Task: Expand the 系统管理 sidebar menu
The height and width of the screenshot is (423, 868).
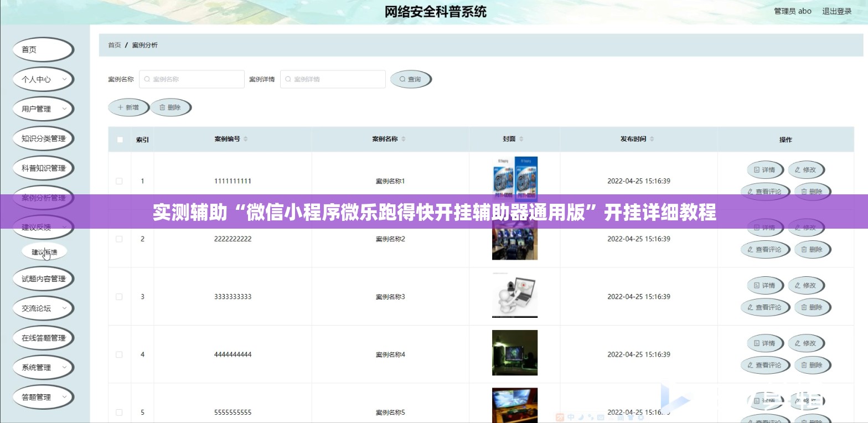Action: [x=43, y=367]
